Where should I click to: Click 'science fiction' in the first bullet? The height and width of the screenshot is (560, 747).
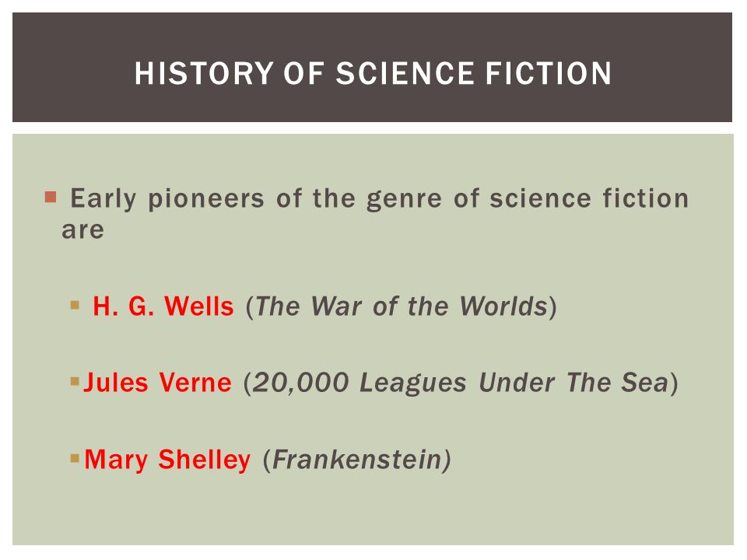tap(589, 198)
